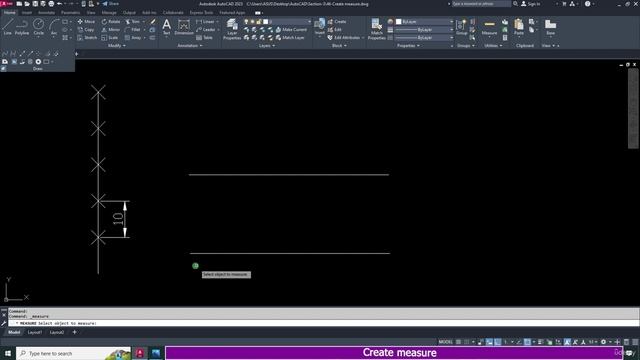Click Edit Attributes button
The width and height of the screenshot is (640, 360).
point(344,38)
